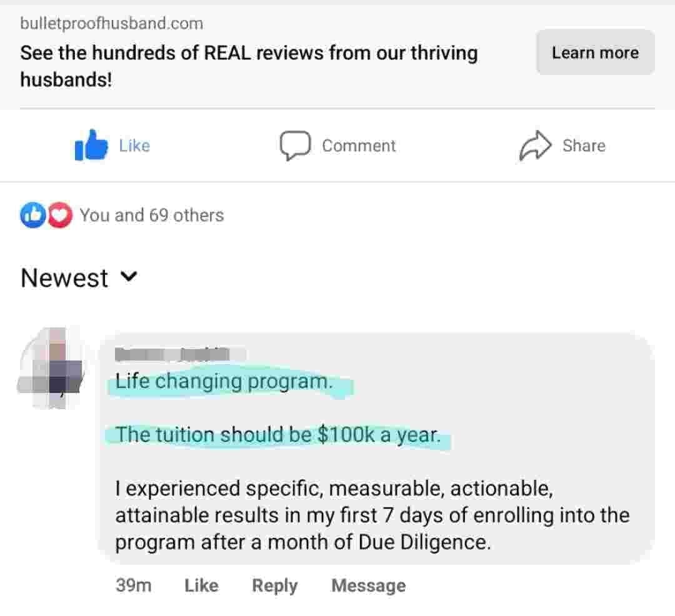Click the 39m comment timestamp

pyautogui.click(x=133, y=585)
